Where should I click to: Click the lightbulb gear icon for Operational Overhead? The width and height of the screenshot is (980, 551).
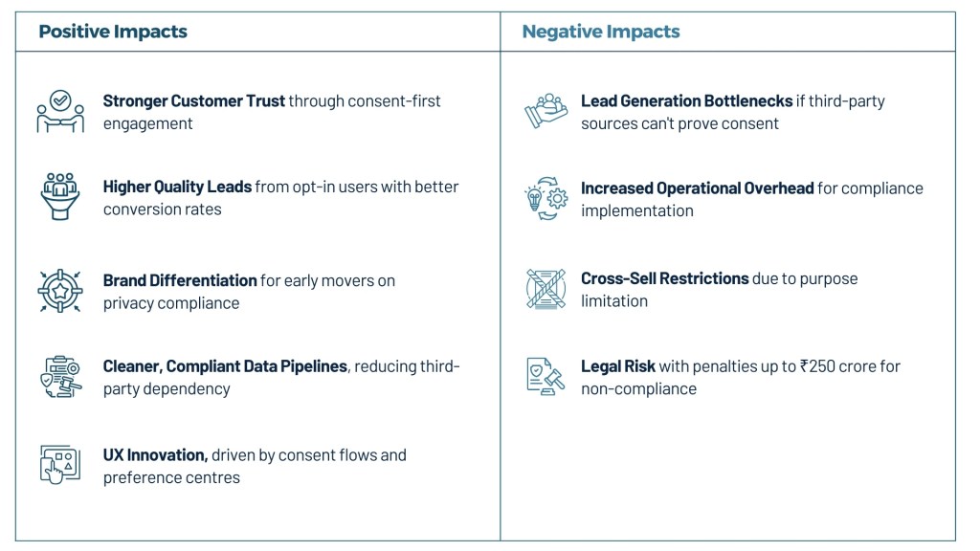tap(546, 198)
